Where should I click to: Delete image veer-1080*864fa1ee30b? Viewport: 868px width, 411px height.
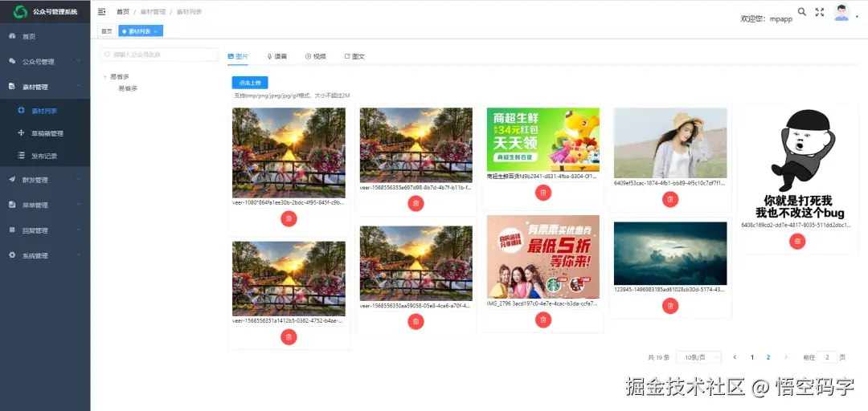[289, 218]
